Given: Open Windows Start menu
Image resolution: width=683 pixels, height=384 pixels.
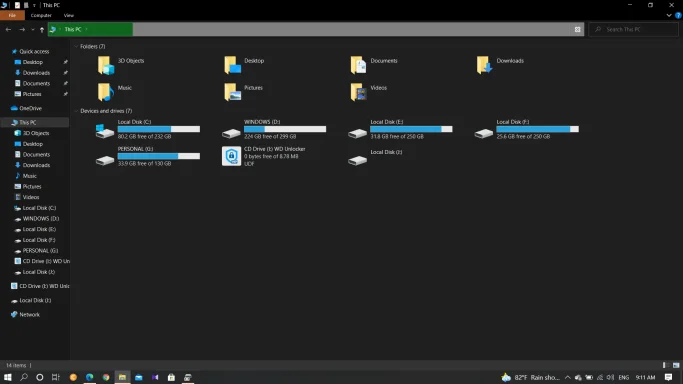Looking at the screenshot, I should 7,377.
